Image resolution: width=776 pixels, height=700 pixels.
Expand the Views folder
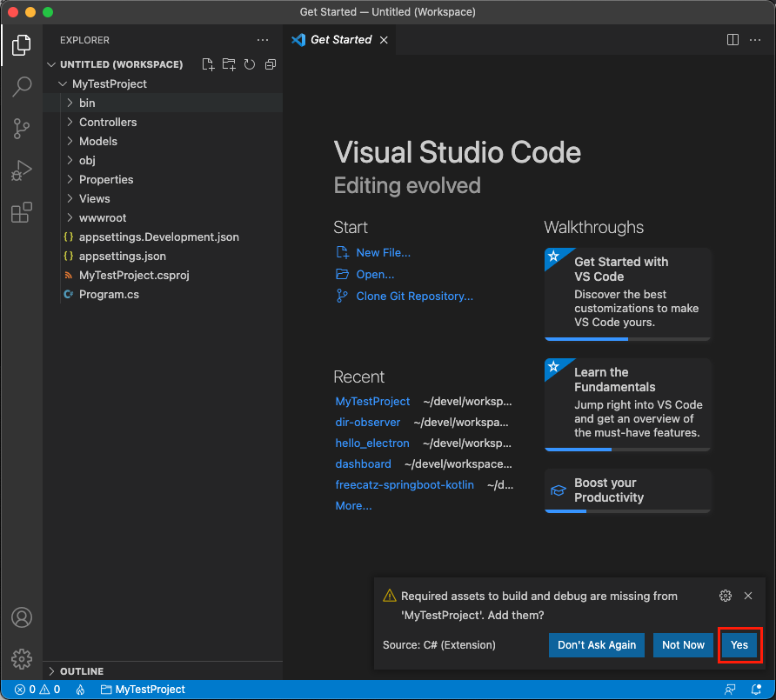[x=163, y=199]
